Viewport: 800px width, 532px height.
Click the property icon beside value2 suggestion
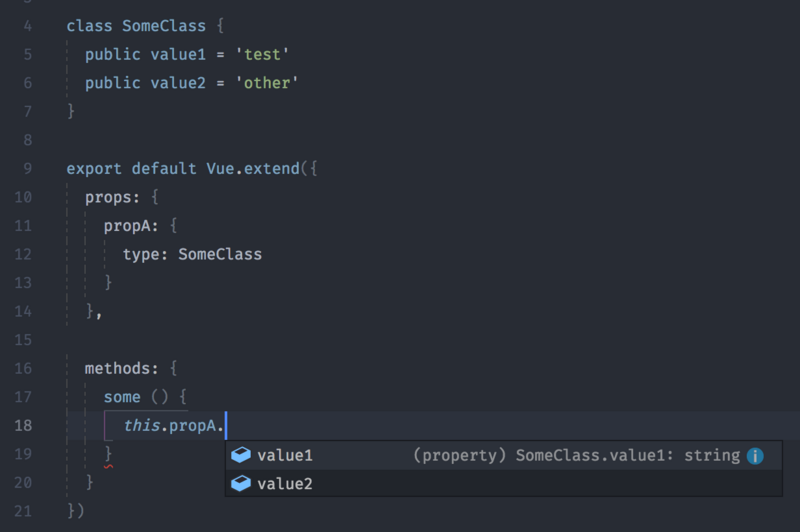click(240, 485)
